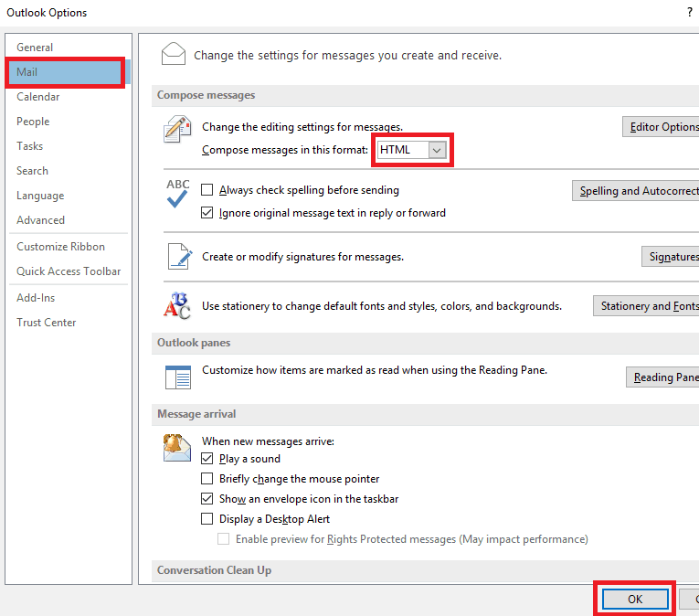Enable Briefly change the mouse pointer
The height and width of the screenshot is (616, 699).
coord(207,479)
